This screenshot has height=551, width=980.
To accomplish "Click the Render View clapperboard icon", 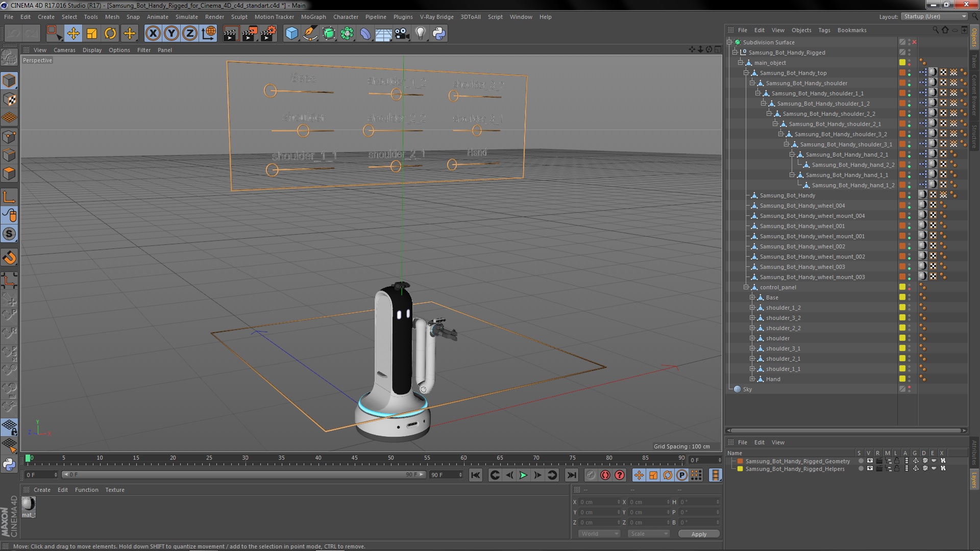I will [231, 34].
